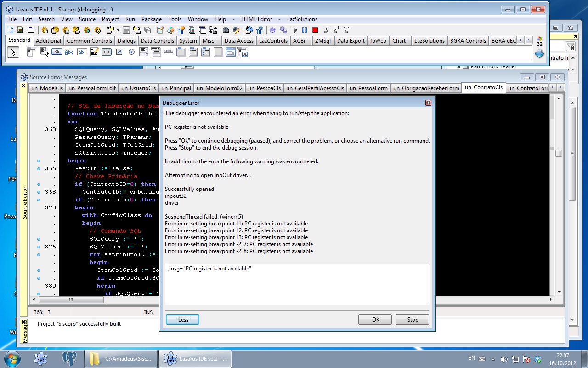
Task: Pick the TButton 'Ok' component icon
Action: coord(57,52)
